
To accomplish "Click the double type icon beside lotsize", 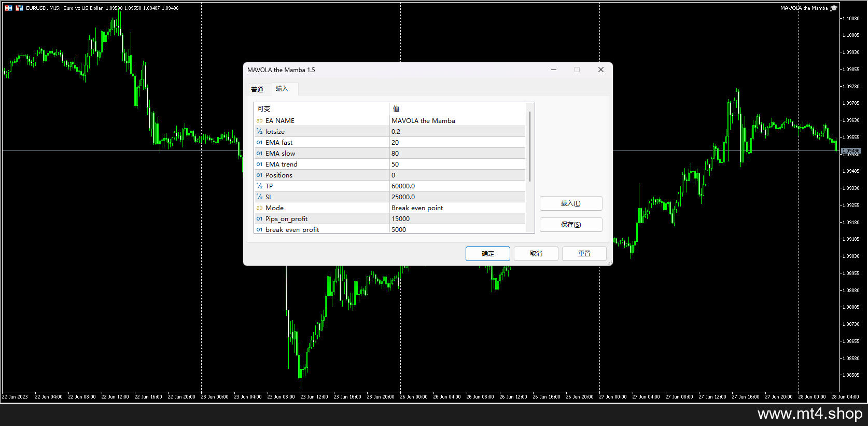I will [259, 132].
